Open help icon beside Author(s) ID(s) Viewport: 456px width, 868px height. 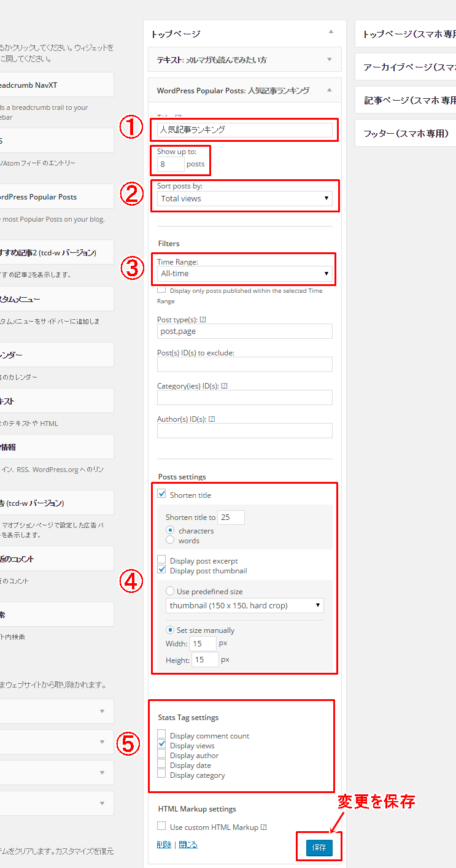click(x=212, y=419)
